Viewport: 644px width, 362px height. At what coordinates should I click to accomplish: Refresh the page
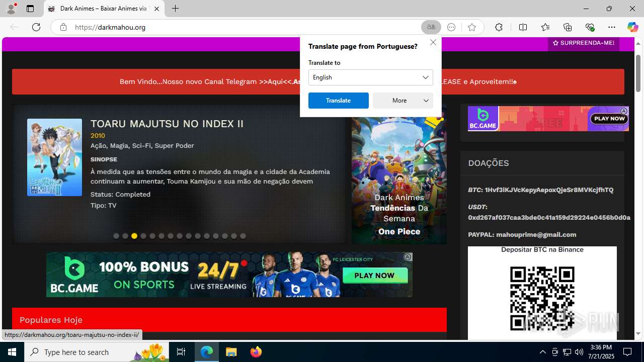(x=36, y=27)
